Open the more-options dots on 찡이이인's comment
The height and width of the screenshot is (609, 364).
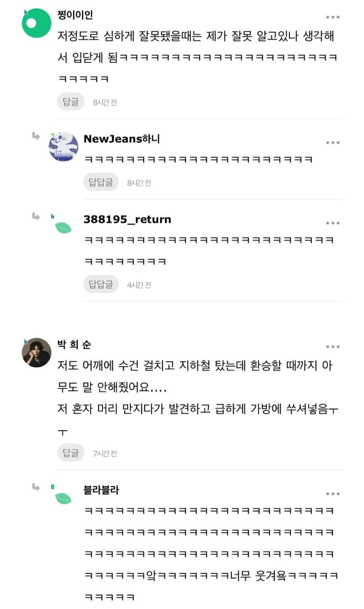point(332,17)
